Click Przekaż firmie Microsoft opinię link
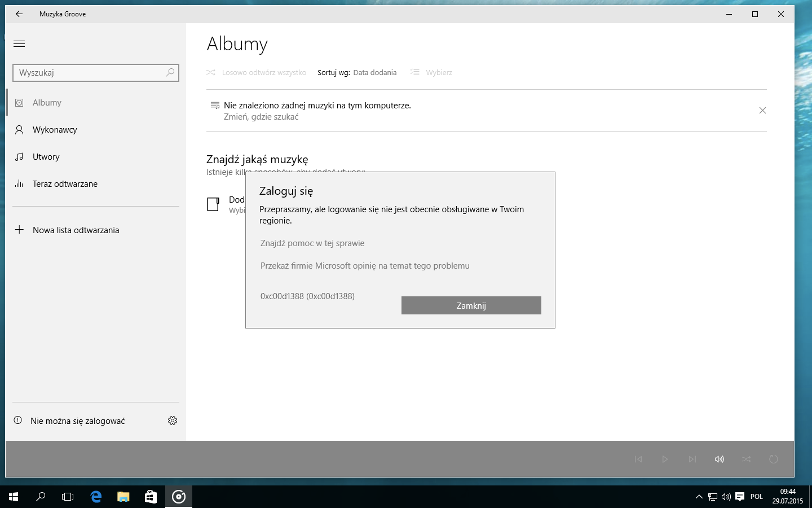 click(x=365, y=266)
